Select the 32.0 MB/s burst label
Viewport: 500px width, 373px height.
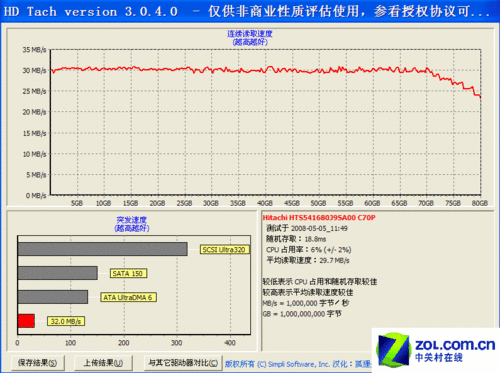66,321
